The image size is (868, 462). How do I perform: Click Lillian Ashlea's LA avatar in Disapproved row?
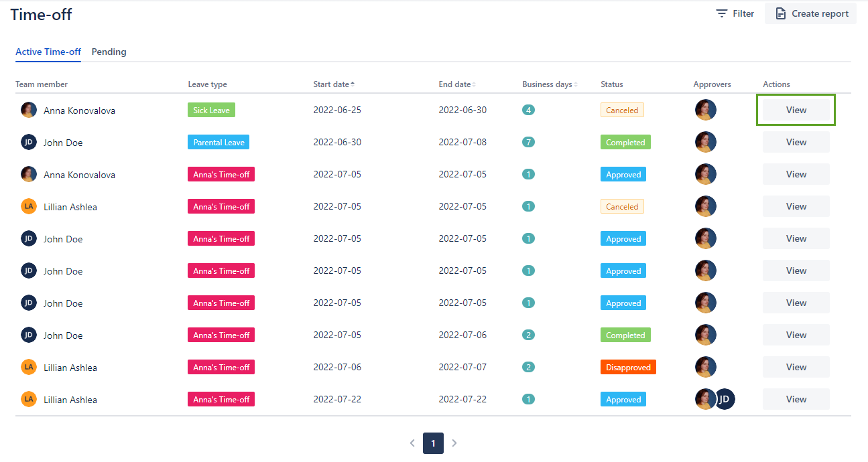click(x=28, y=367)
